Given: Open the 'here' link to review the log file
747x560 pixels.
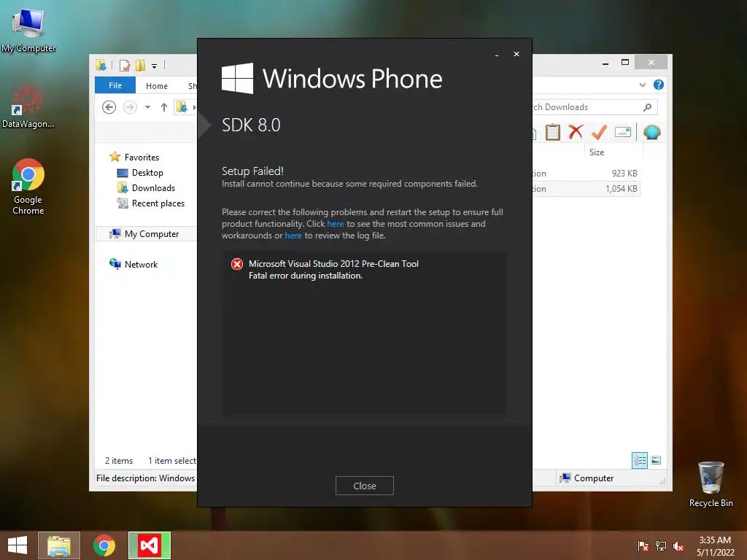Looking at the screenshot, I should point(293,236).
